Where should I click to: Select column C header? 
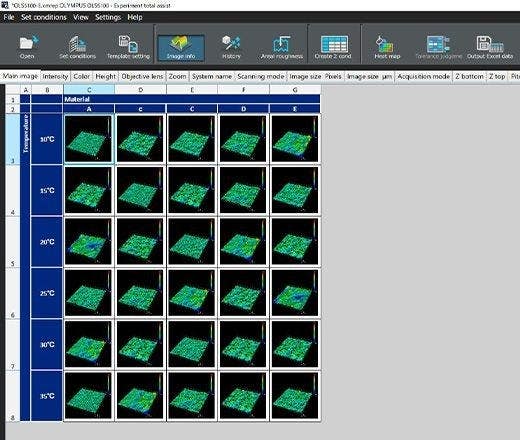point(89,90)
